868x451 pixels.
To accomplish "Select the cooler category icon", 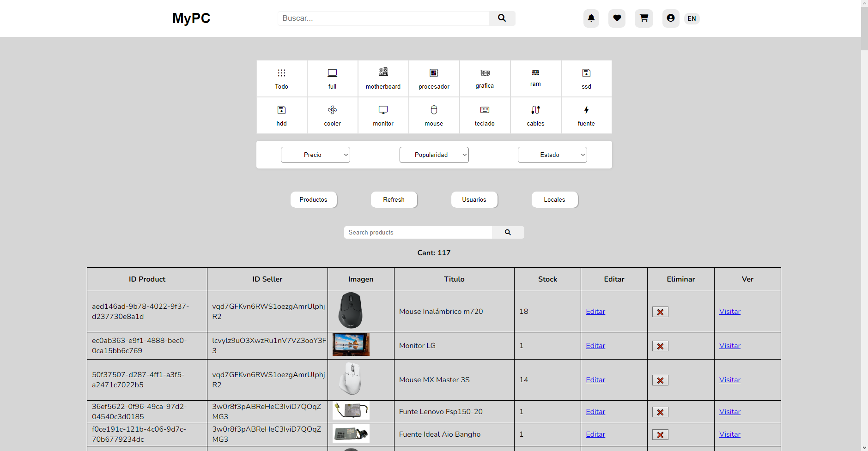I will pyautogui.click(x=332, y=114).
